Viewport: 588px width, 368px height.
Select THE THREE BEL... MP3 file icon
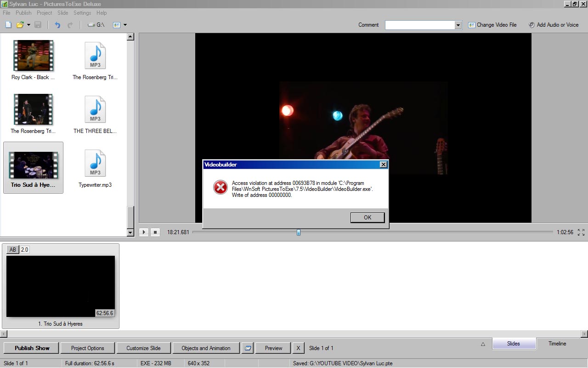point(95,109)
